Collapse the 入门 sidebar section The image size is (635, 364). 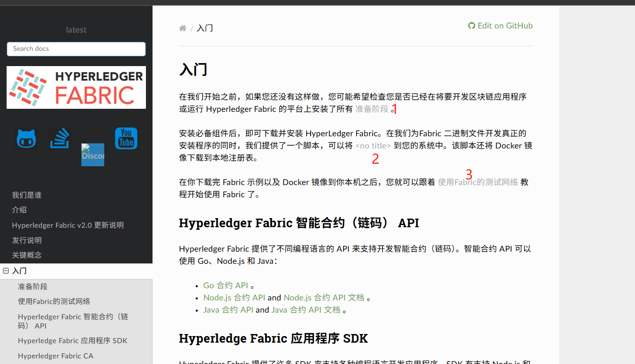pos(6,271)
